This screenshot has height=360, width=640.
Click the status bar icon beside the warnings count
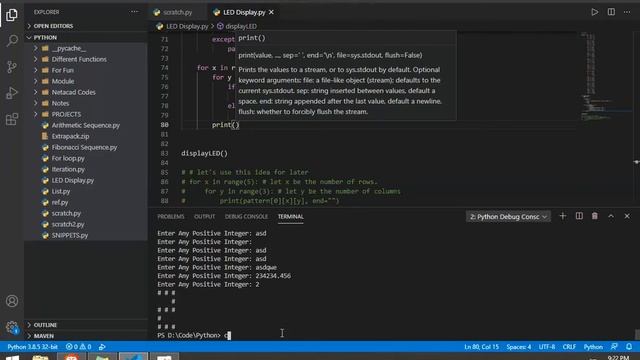[102, 347]
